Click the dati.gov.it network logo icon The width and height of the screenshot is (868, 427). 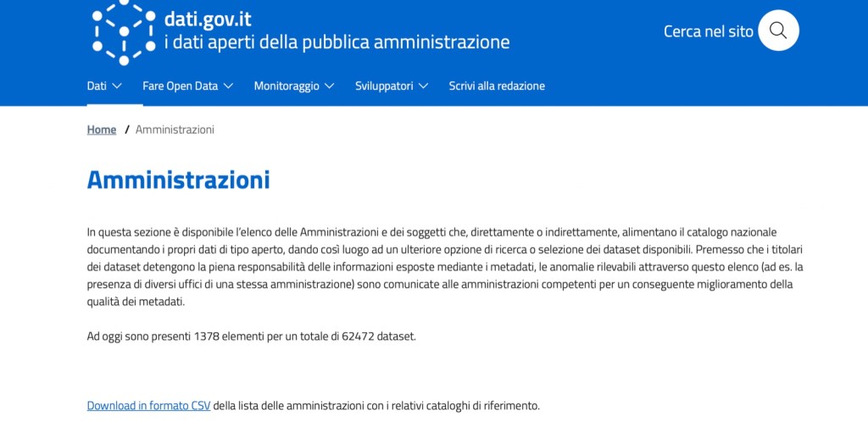pyautogui.click(x=124, y=30)
